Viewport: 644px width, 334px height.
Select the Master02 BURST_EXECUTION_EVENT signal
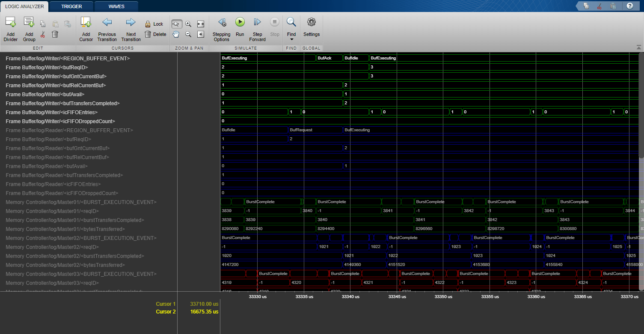pos(81,238)
